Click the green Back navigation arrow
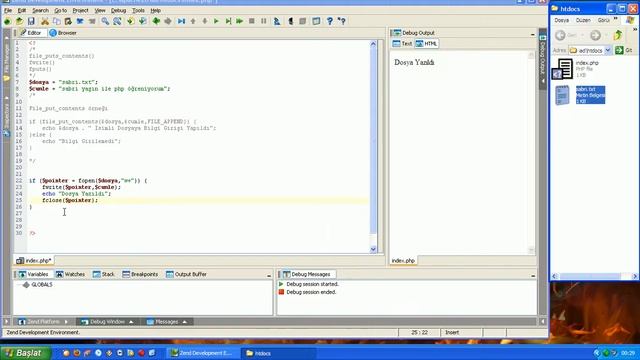Viewport: 640px width, 360px height. point(156,21)
